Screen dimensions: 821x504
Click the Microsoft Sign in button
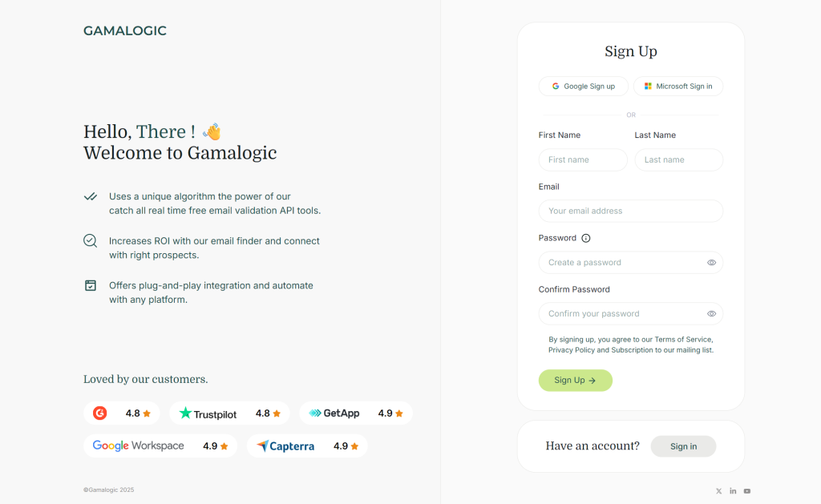(678, 87)
